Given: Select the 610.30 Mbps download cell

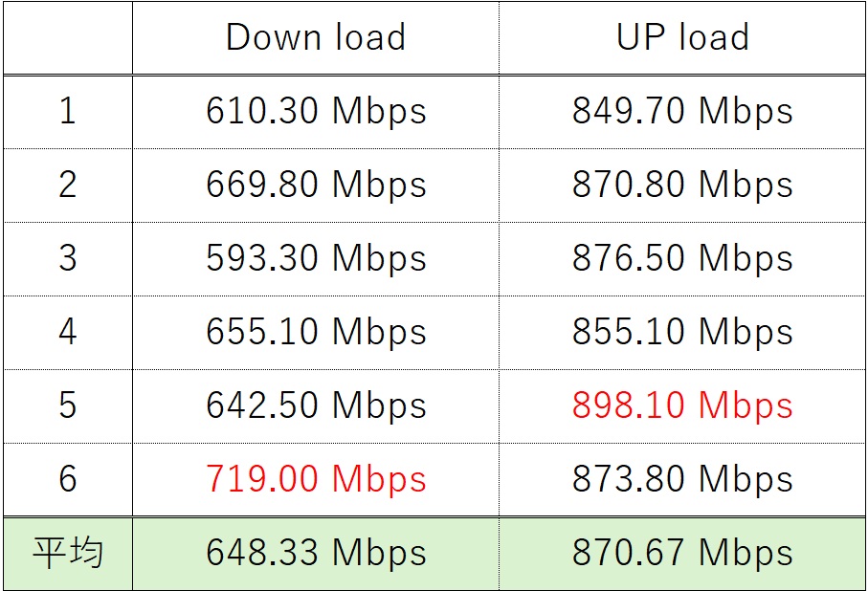Looking at the screenshot, I should pyautogui.click(x=316, y=112).
